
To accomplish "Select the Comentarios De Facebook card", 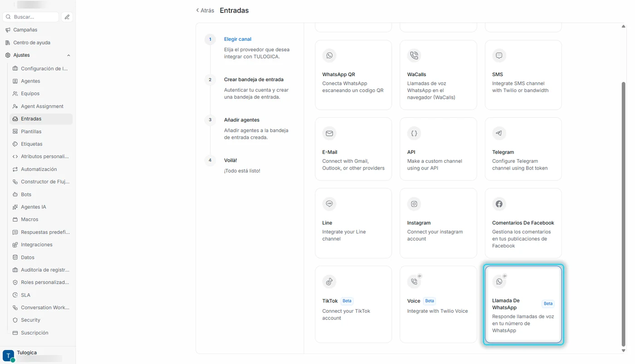I will 523,223.
